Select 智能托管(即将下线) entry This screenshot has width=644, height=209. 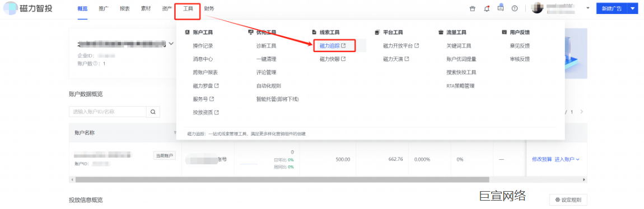[278, 99]
